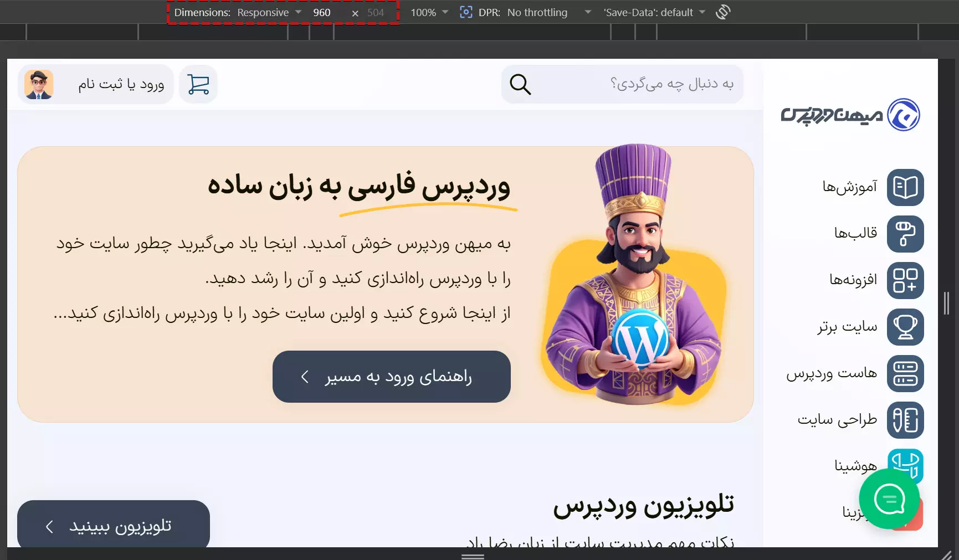Click heading وردپرس فارسی به زبان ساده

click(x=359, y=186)
